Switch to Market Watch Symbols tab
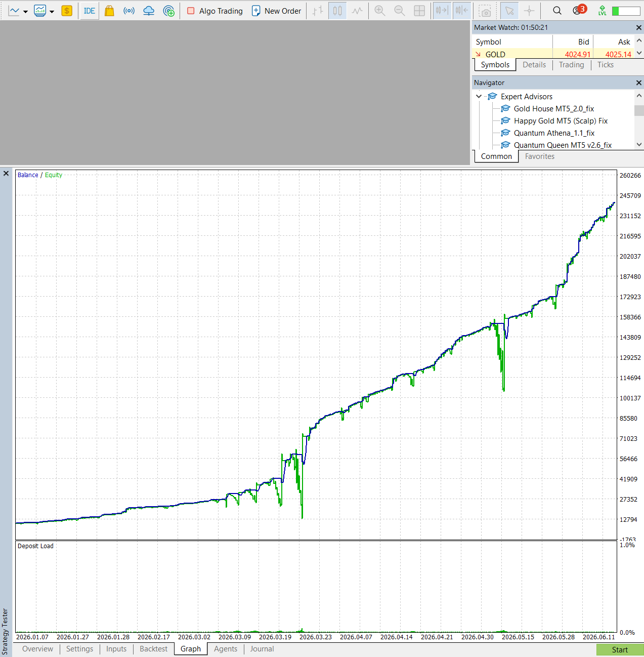Viewport: 644px width, 657px height. point(495,65)
